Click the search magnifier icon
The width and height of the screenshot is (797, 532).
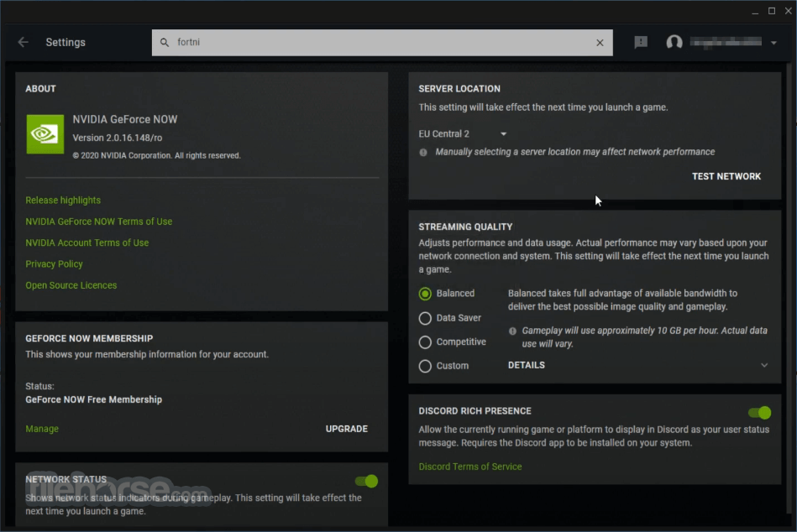tap(164, 42)
